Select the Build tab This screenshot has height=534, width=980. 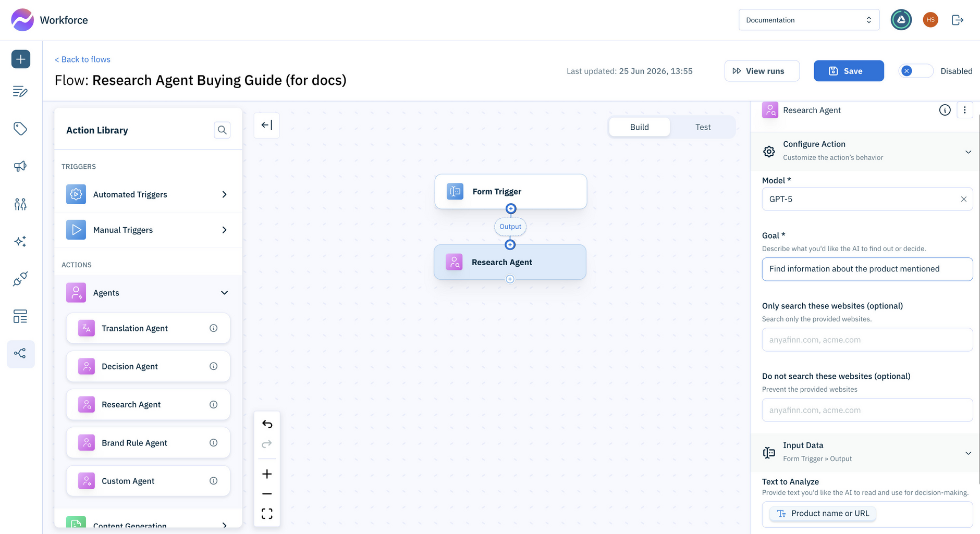640,127
